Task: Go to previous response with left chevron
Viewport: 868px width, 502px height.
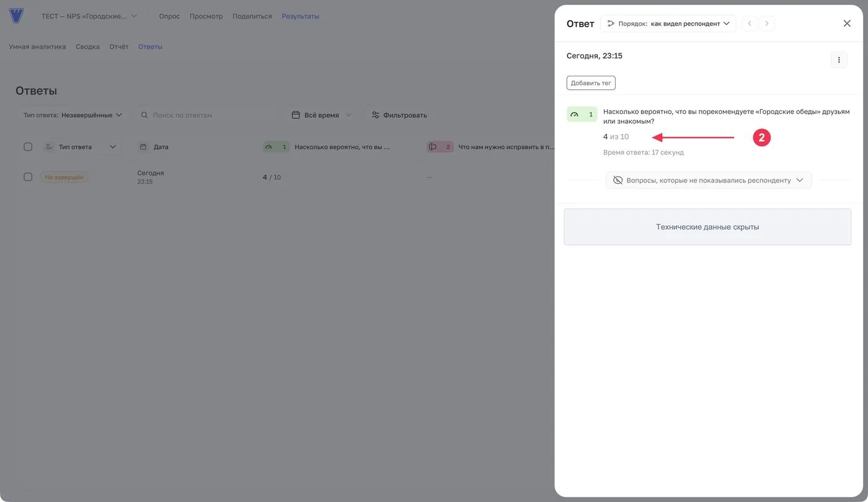Action: [x=750, y=24]
